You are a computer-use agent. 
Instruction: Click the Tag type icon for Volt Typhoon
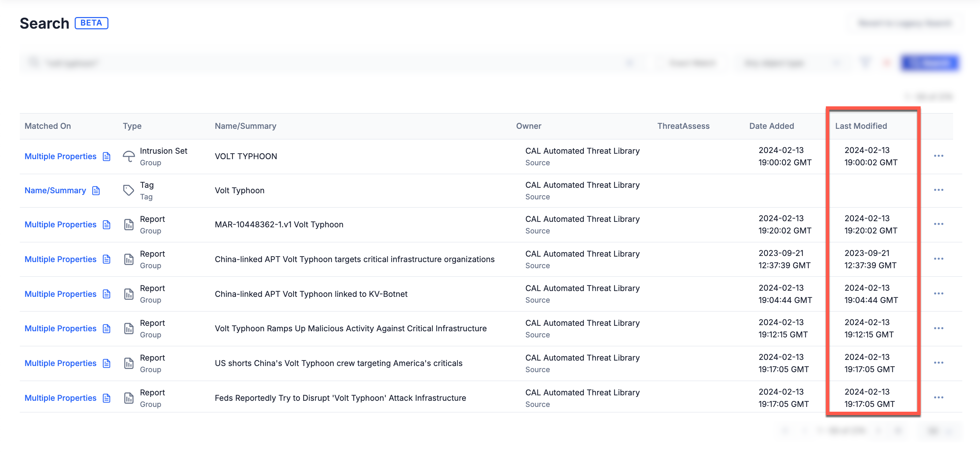pos(129,190)
